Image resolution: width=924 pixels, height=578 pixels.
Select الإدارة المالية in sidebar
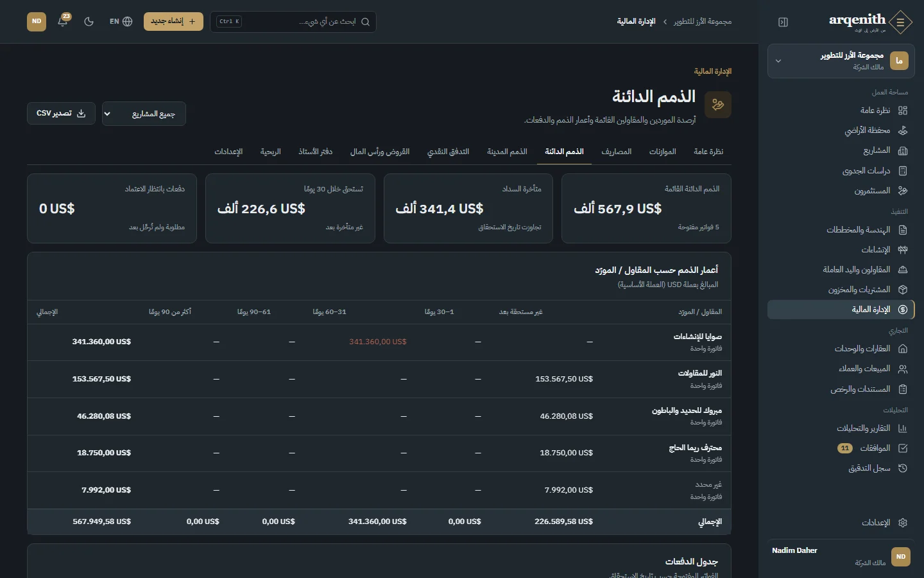pos(841,310)
